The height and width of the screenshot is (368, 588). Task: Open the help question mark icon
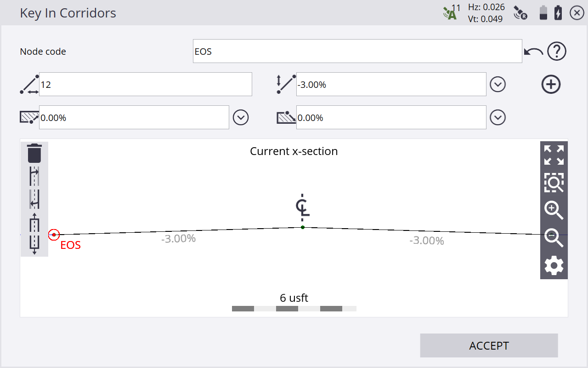pos(556,51)
